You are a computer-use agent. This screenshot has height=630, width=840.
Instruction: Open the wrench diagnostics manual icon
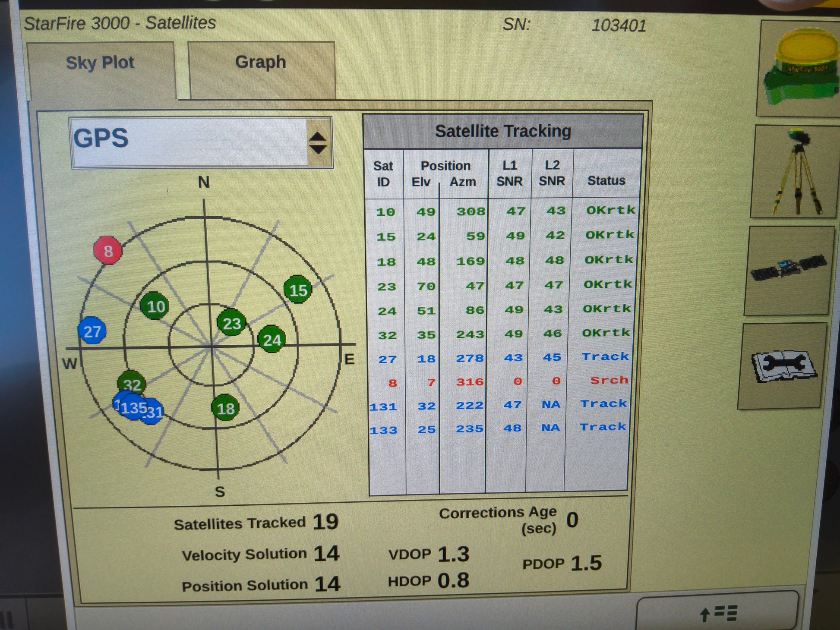pyautogui.click(x=783, y=366)
